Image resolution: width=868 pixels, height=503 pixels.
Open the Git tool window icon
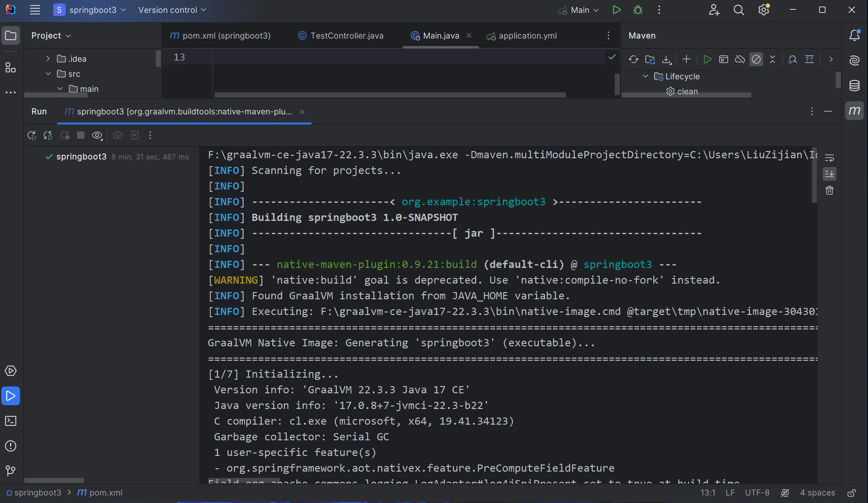coord(11,471)
